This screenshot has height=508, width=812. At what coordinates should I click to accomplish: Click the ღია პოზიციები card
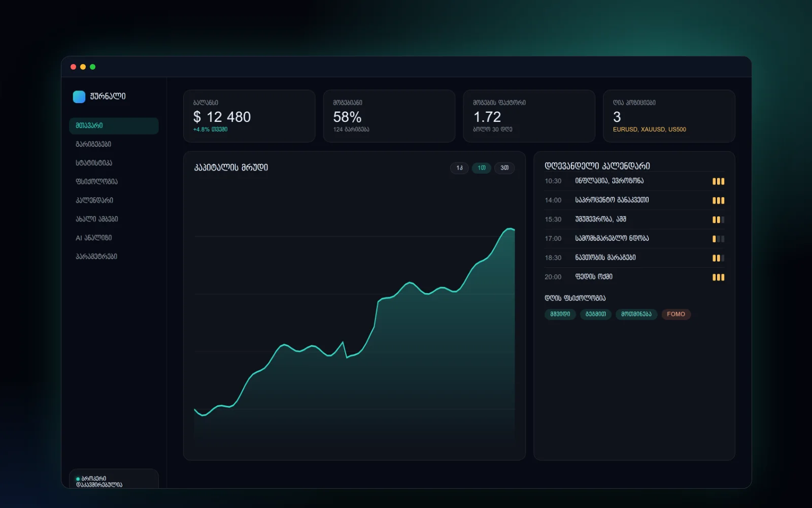(669, 116)
